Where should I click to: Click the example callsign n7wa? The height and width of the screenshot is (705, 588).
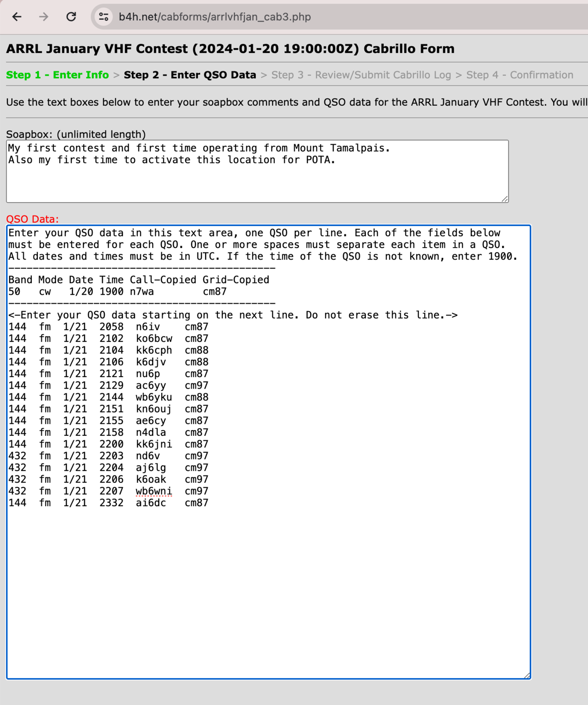[x=142, y=292]
